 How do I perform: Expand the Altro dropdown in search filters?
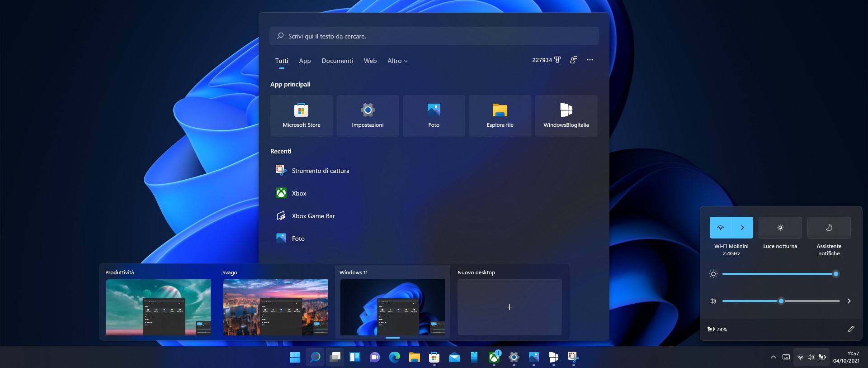(x=397, y=61)
